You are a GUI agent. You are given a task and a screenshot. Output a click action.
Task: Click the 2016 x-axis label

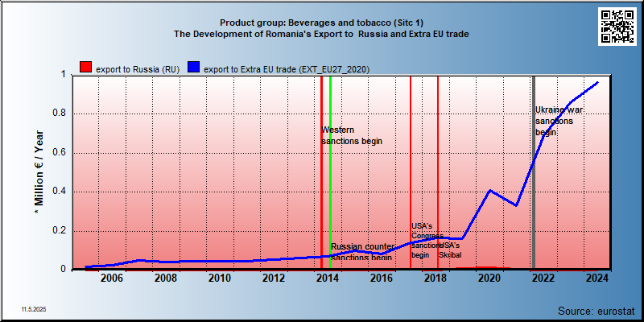[x=382, y=278]
